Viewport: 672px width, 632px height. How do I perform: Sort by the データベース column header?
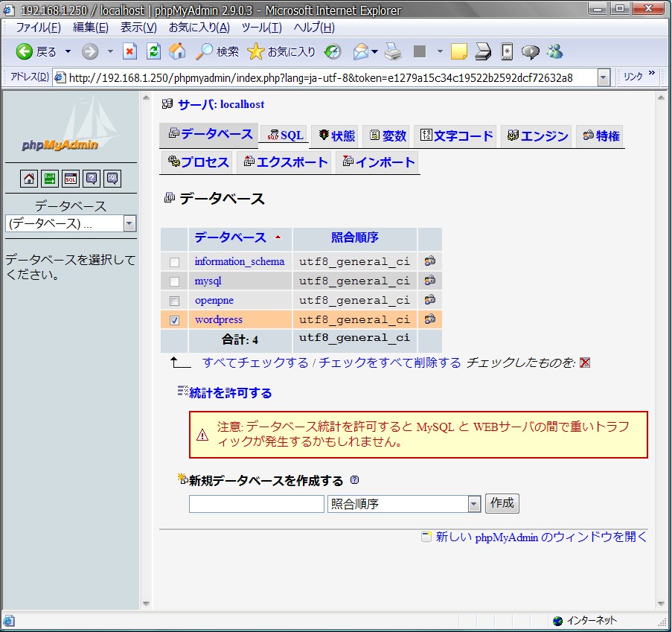(231, 237)
